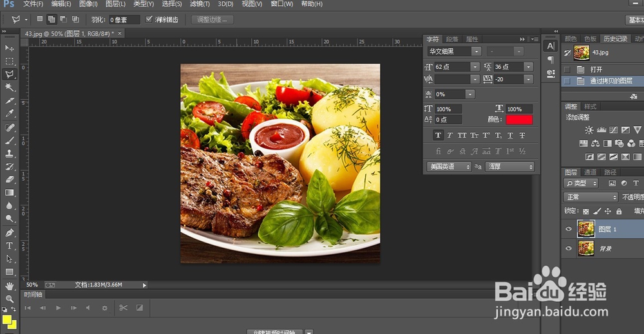
Task: Toggle Faux Italic text style
Action: (x=450, y=135)
